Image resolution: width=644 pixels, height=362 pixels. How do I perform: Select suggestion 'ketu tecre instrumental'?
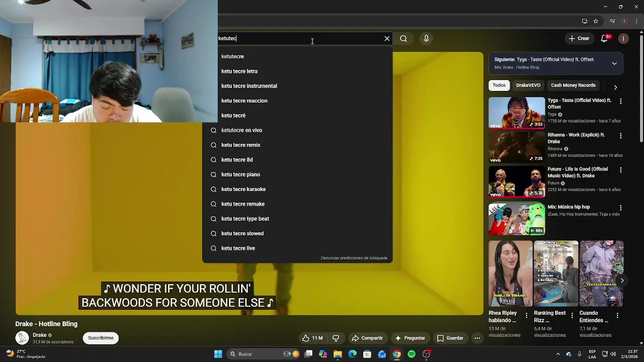pyautogui.click(x=297, y=86)
